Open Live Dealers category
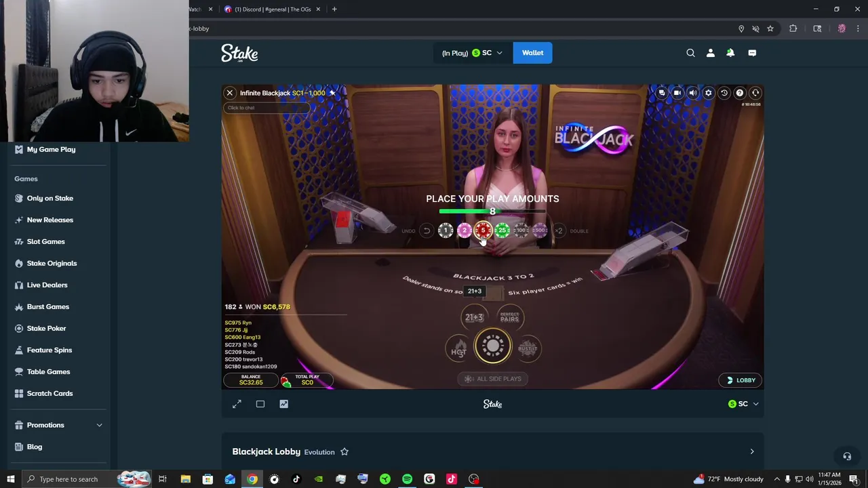This screenshot has width=868, height=488. click(47, 285)
